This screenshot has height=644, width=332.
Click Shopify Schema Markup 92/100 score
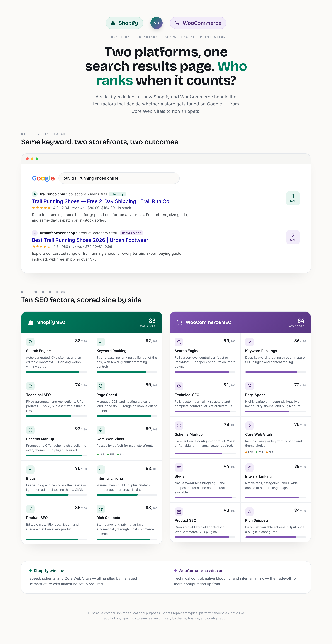(81, 429)
